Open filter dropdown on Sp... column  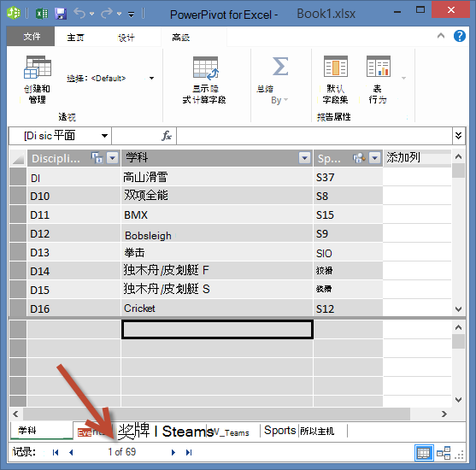375,158
